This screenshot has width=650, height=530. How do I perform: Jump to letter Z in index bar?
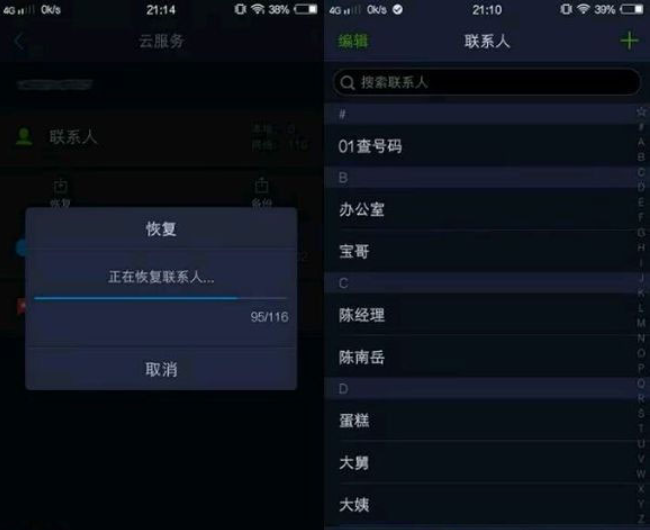[641, 518]
